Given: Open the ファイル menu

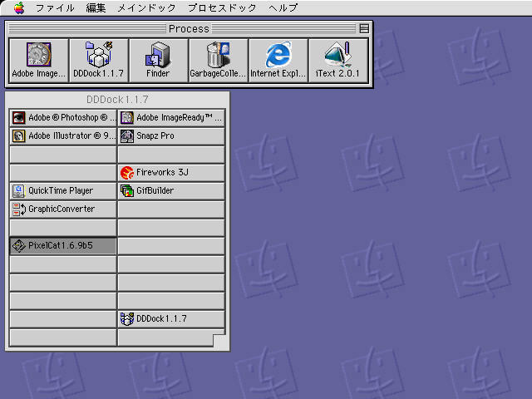Looking at the screenshot, I should [55, 7].
